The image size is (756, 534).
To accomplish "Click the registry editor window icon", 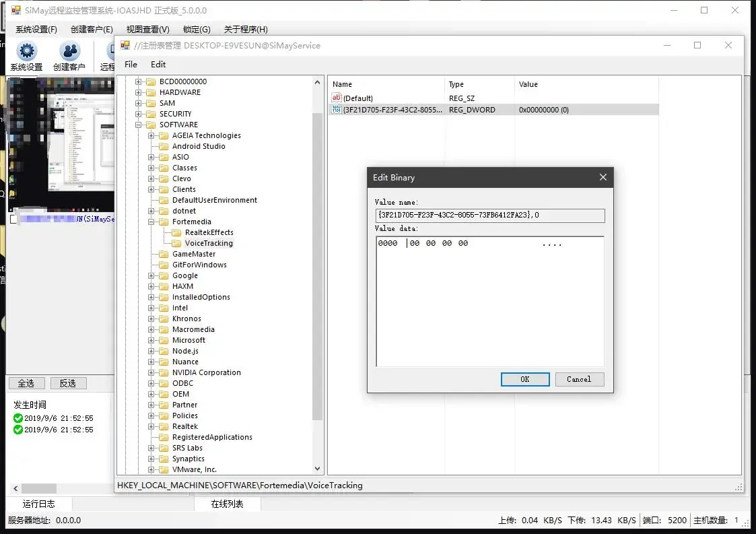I will (x=125, y=44).
